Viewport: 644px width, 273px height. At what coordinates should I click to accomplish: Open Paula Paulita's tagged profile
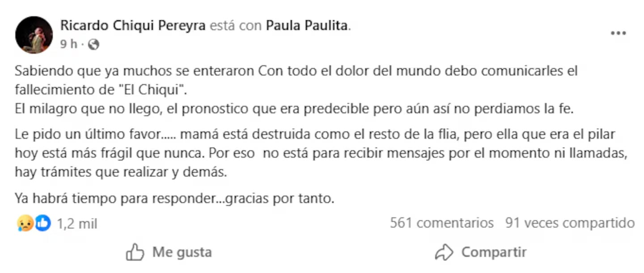(307, 25)
